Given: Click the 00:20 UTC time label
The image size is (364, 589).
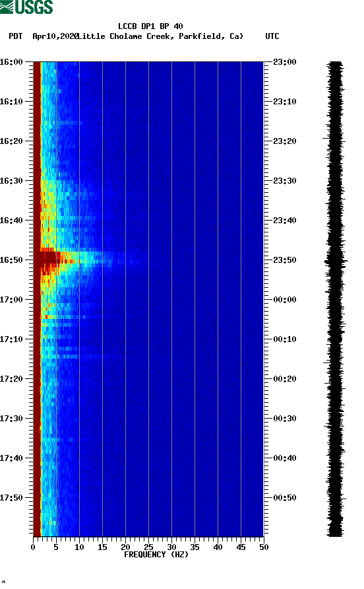Looking at the screenshot, I should [x=285, y=379].
